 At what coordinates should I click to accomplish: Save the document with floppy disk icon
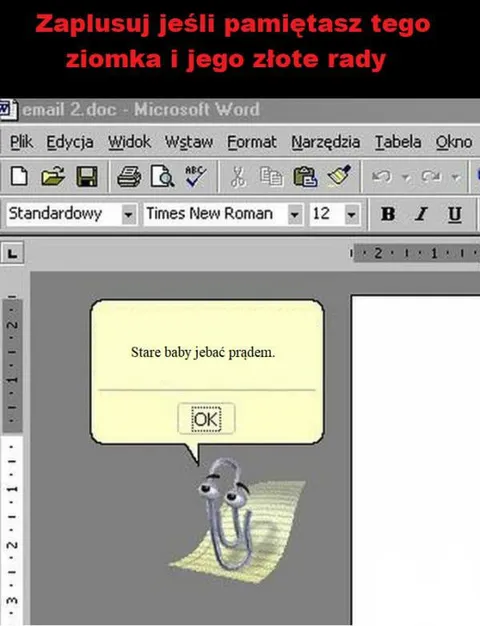[87, 176]
